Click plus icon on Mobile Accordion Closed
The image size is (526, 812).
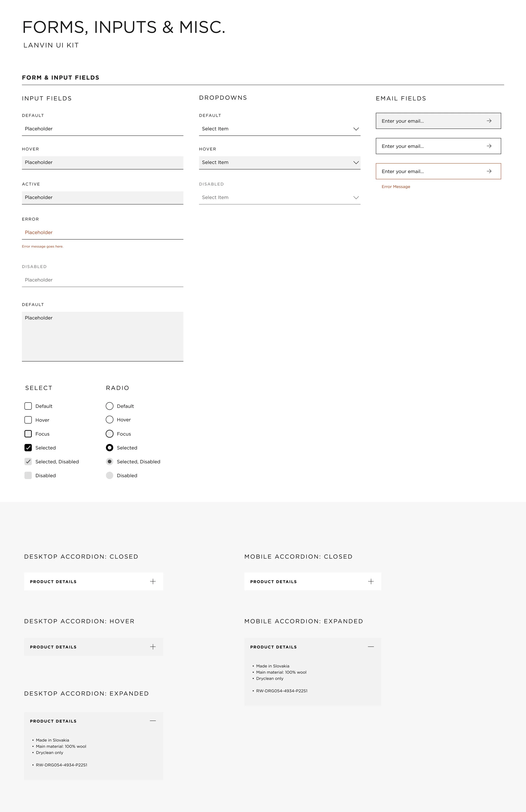371,581
